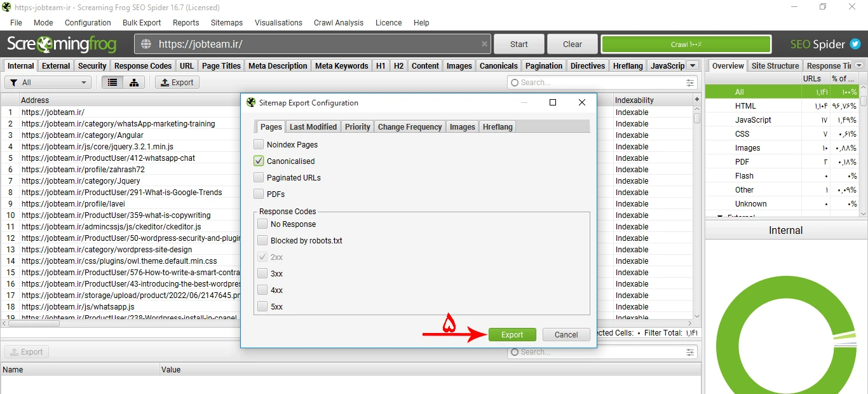Image resolution: width=868 pixels, height=394 pixels.
Task: Click the globe icon in URL bar
Action: coord(146,44)
